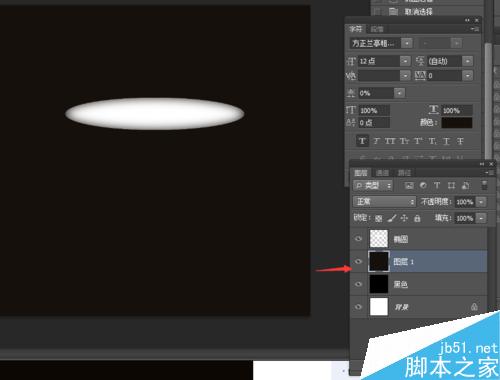Select the 取消选择 history entry
Screen dimensions: 500x380
pyautogui.click(x=419, y=12)
